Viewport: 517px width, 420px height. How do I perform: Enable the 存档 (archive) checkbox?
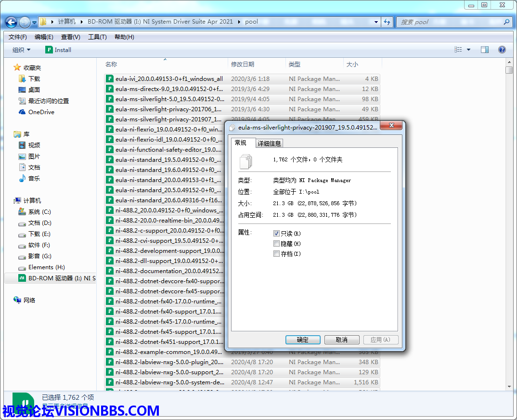click(276, 254)
